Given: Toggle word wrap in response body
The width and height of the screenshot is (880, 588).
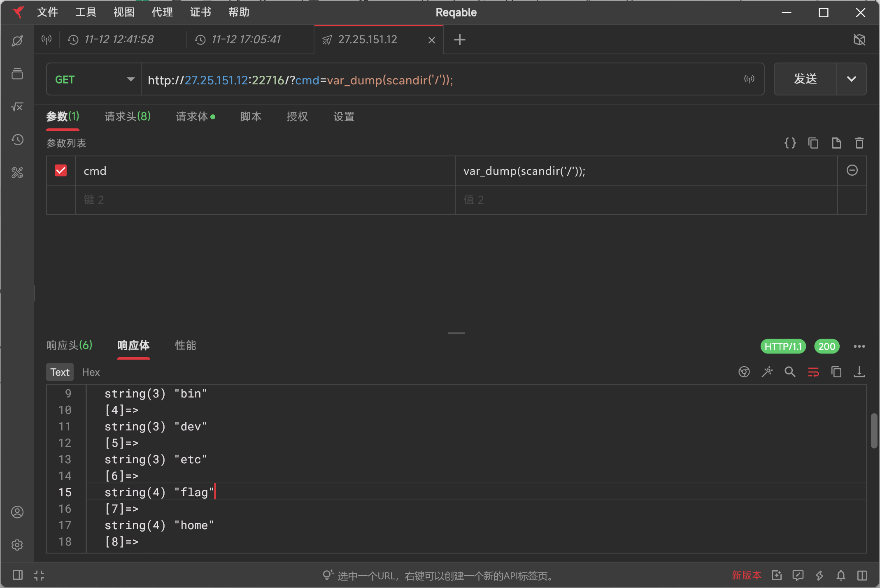Looking at the screenshot, I should coord(813,372).
